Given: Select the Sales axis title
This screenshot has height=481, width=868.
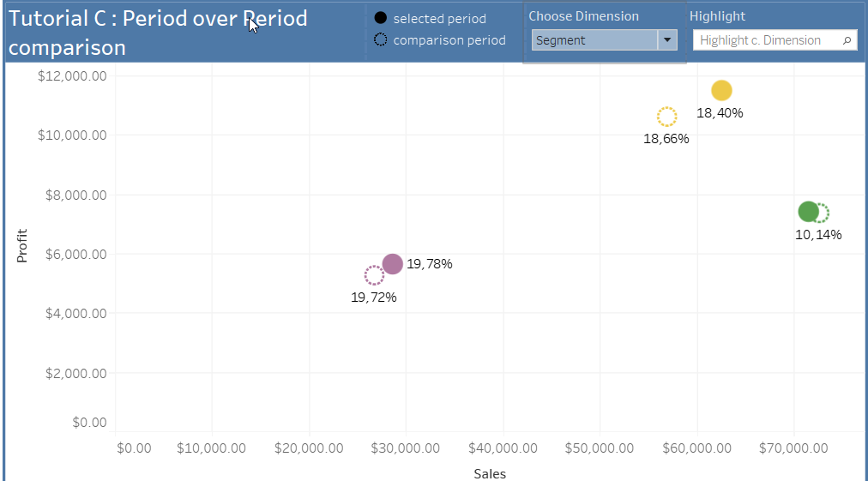Looking at the screenshot, I should [x=490, y=473].
